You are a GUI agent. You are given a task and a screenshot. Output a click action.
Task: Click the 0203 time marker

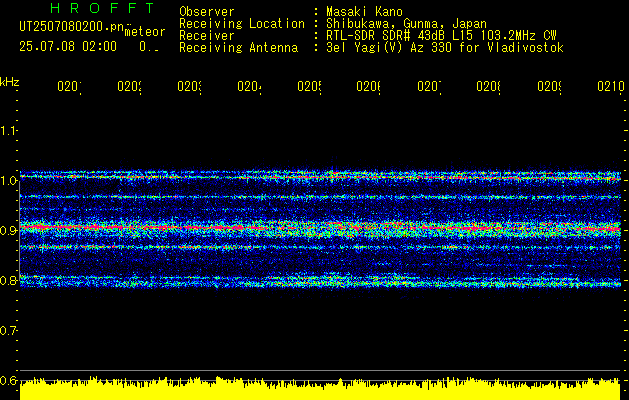pos(189,86)
